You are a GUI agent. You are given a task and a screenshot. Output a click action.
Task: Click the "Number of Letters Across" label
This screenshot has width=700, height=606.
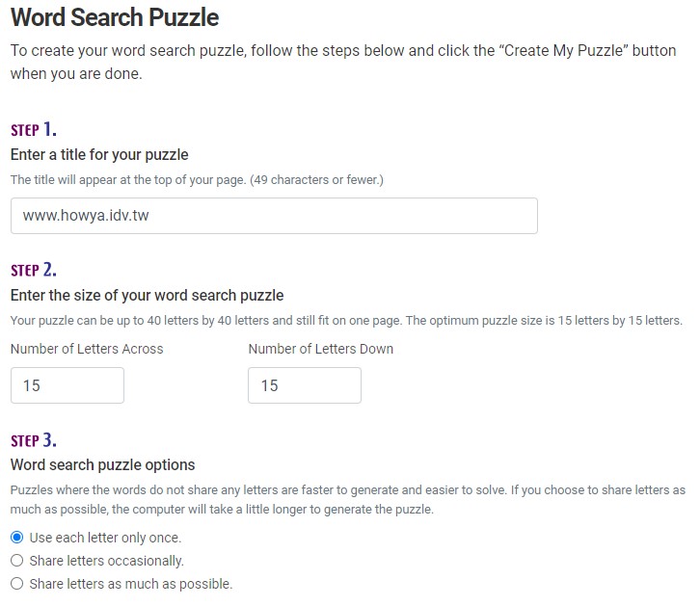point(87,349)
